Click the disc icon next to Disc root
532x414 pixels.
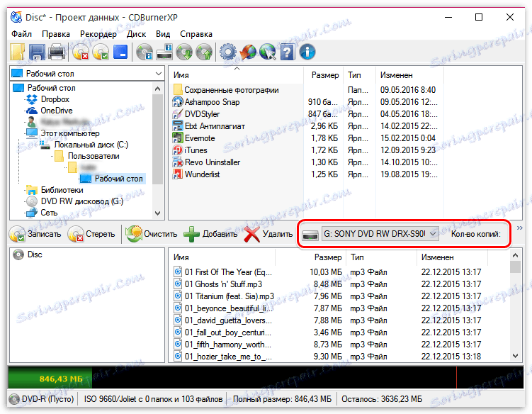click(x=18, y=254)
